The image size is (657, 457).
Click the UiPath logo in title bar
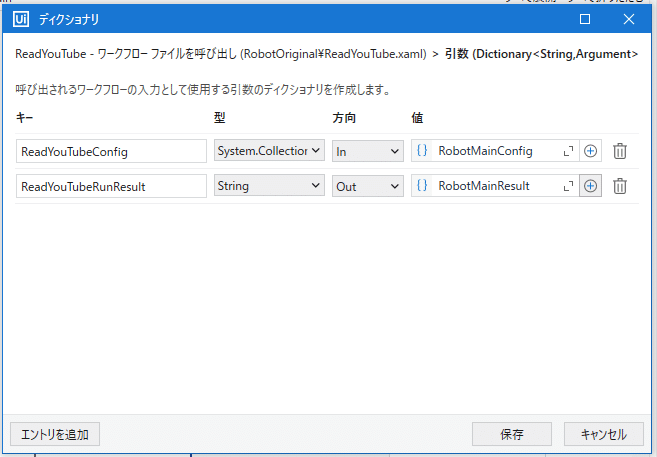point(21,19)
